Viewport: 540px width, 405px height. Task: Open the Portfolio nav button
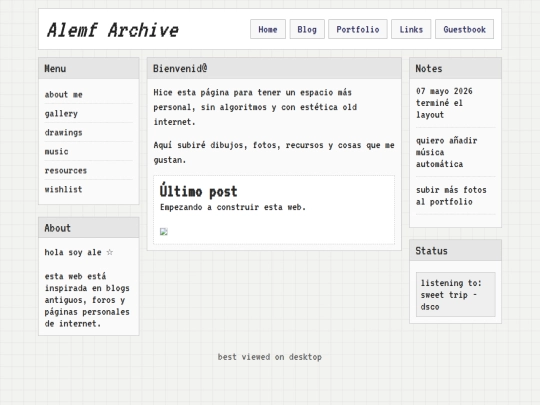coord(357,29)
